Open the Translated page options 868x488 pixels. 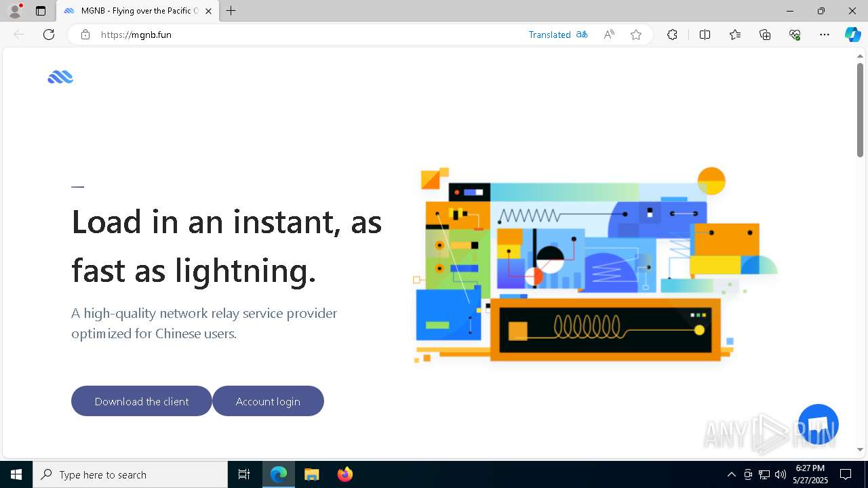click(x=549, y=35)
